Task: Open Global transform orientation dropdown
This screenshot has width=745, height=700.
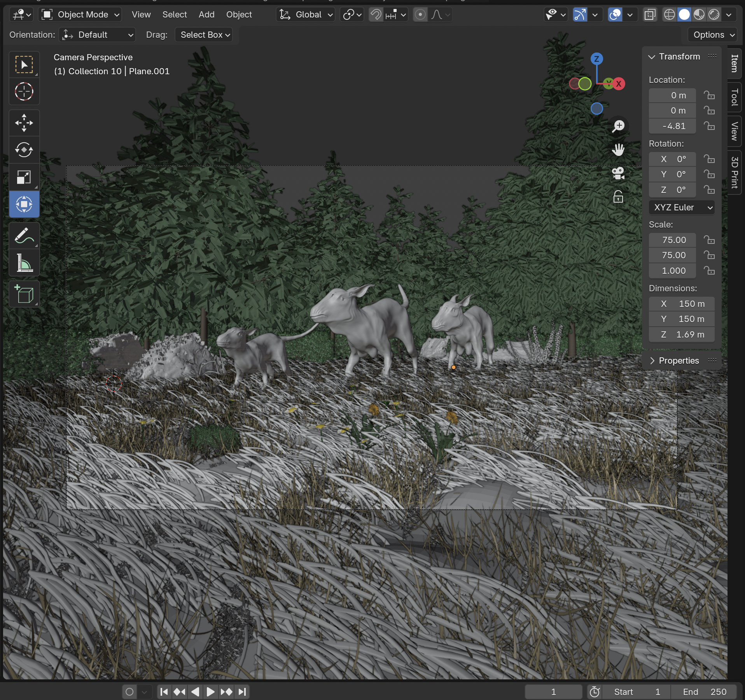Action: coord(306,15)
